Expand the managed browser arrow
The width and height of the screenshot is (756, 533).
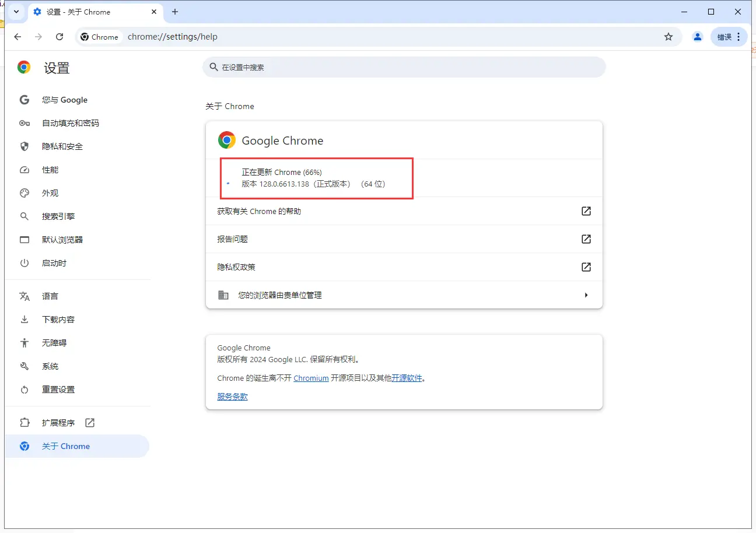[x=586, y=295]
